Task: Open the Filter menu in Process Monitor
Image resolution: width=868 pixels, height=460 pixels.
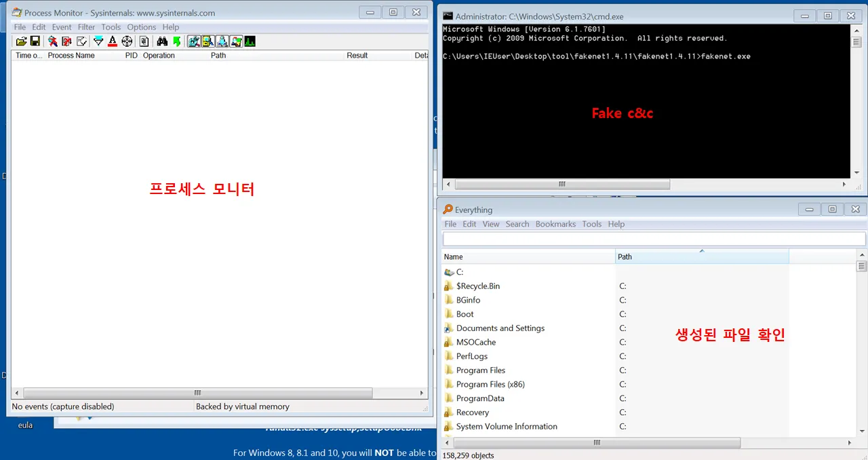Action: coord(86,27)
